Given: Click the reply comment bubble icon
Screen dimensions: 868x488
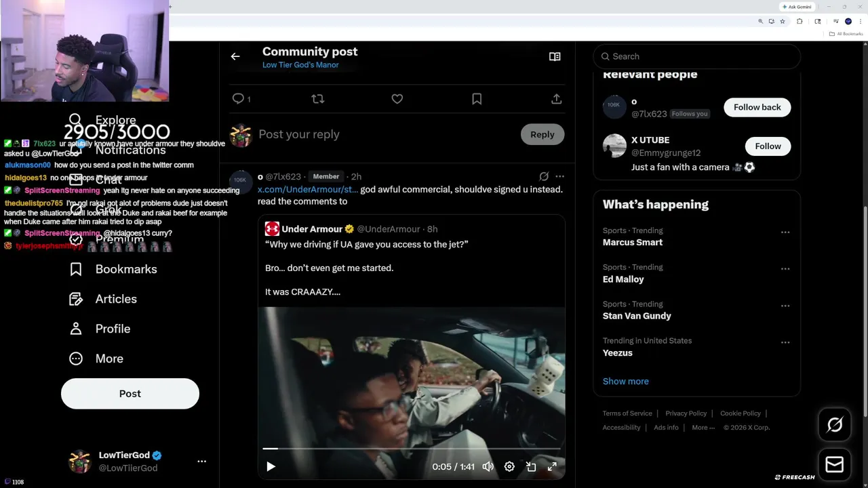Looking at the screenshot, I should 238,99.
